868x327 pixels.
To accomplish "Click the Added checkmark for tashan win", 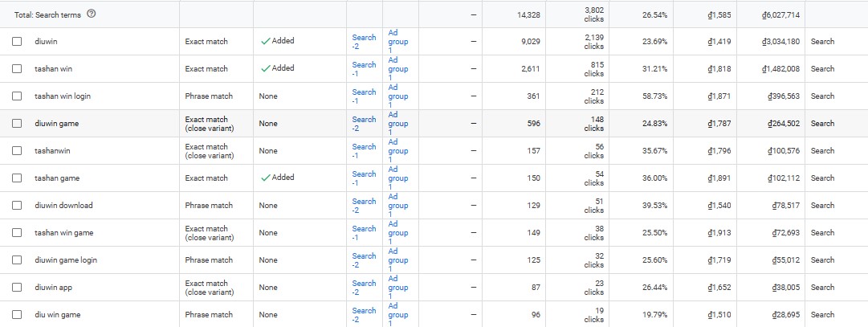I will (x=266, y=68).
